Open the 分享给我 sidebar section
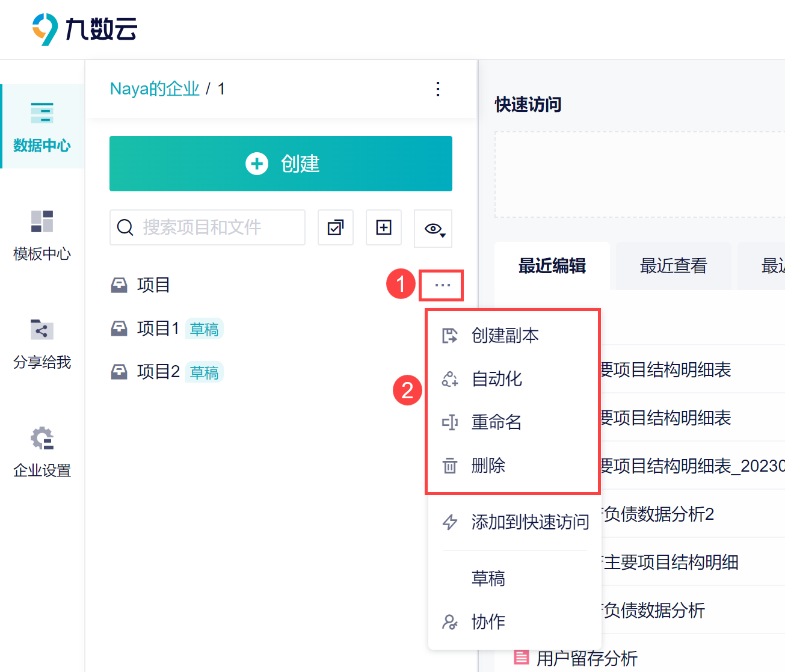 pyautogui.click(x=42, y=344)
